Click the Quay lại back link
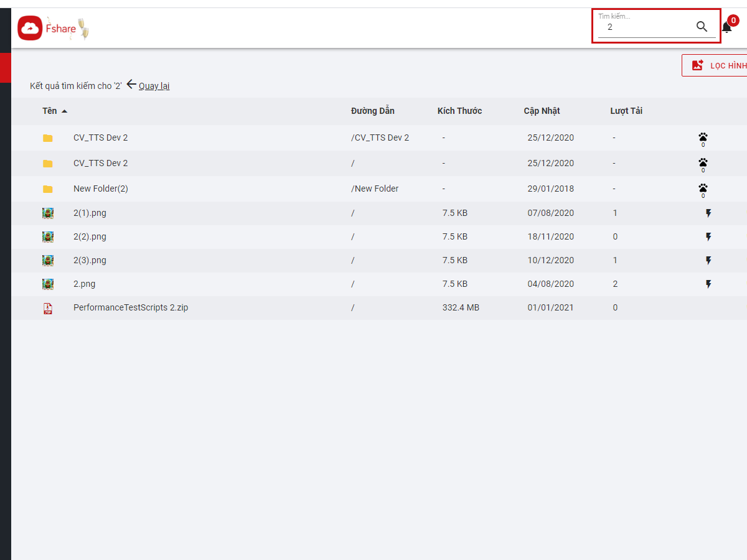The width and height of the screenshot is (747, 560). tap(154, 86)
